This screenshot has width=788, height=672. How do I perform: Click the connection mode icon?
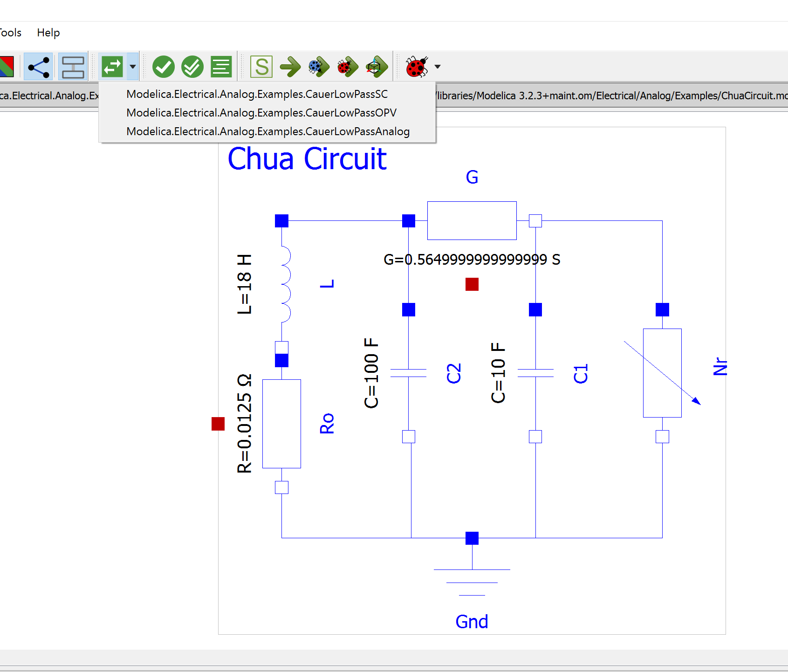(x=38, y=66)
